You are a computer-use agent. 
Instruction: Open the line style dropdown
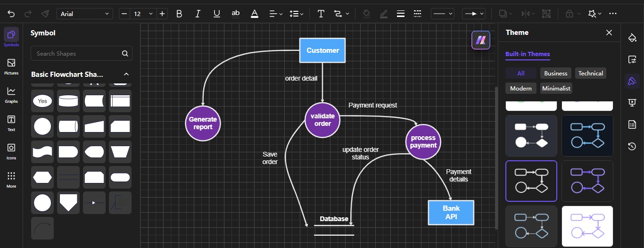(443, 14)
